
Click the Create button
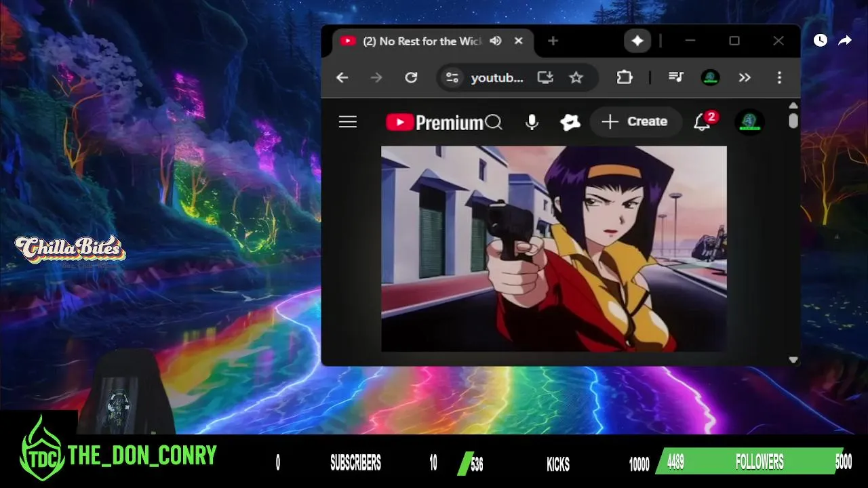coord(635,122)
